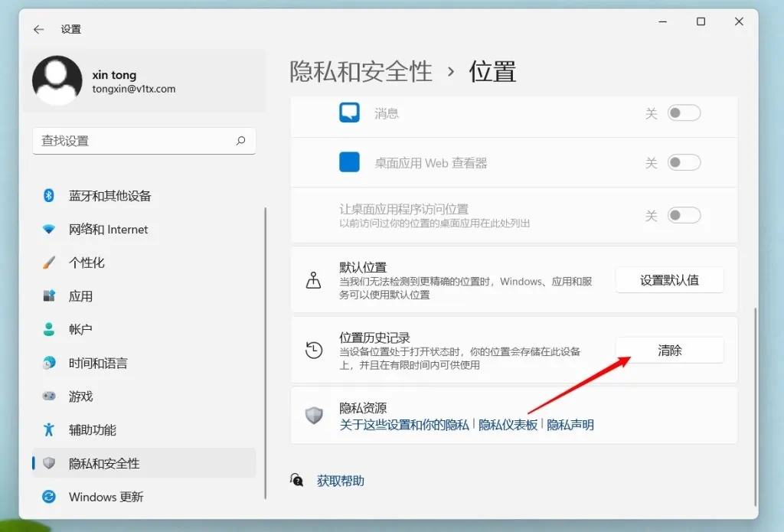
Task: Toggle the 消息 location access switch
Action: pos(684,113)
